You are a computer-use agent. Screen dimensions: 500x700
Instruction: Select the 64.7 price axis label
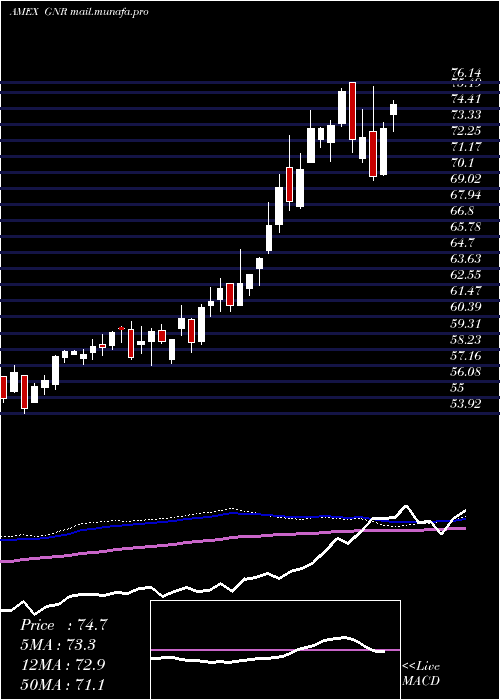coord(462,243)
